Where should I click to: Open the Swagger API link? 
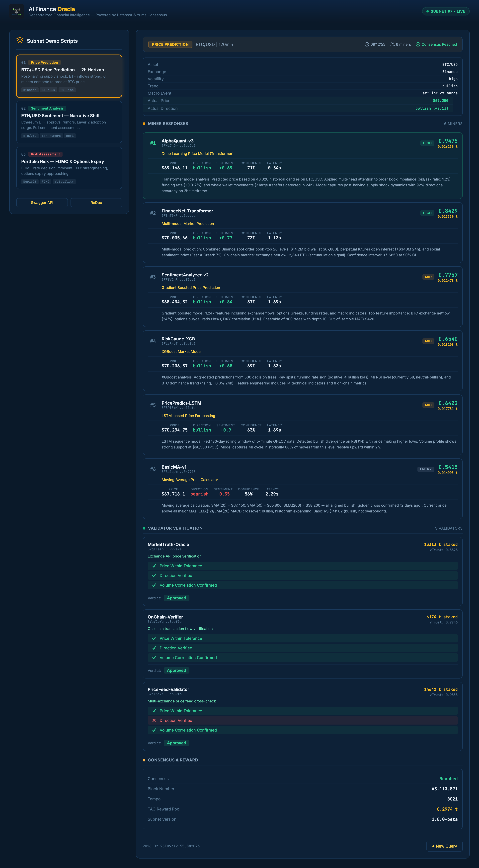(x=42, y=202)
